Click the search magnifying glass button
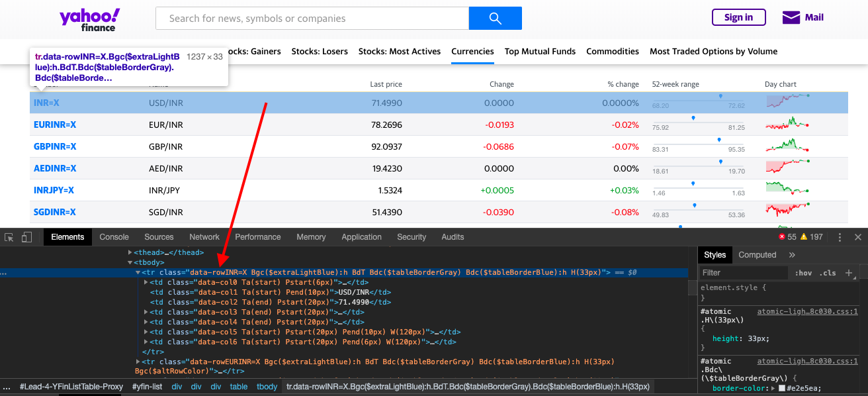Image resolution: width=868 pixels, height=396 pixels. 495,18
